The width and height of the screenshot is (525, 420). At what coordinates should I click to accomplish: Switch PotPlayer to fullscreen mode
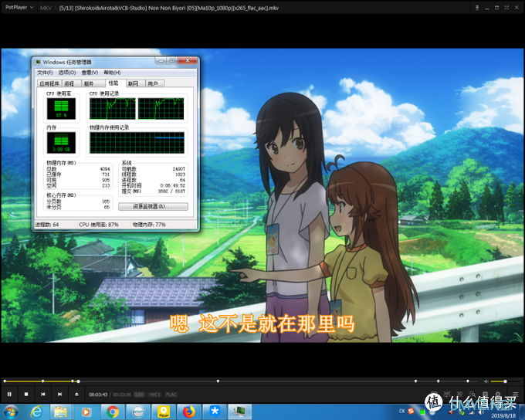point(506,8)
